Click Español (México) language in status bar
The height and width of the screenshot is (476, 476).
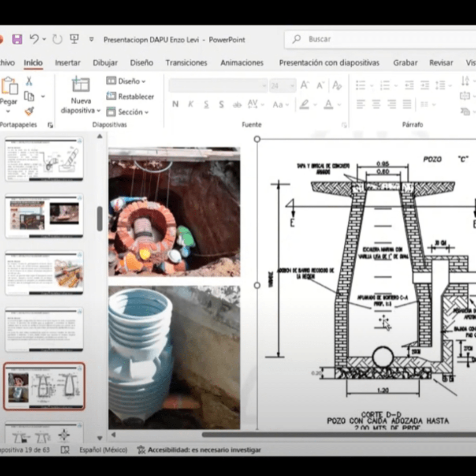(103, 450)
